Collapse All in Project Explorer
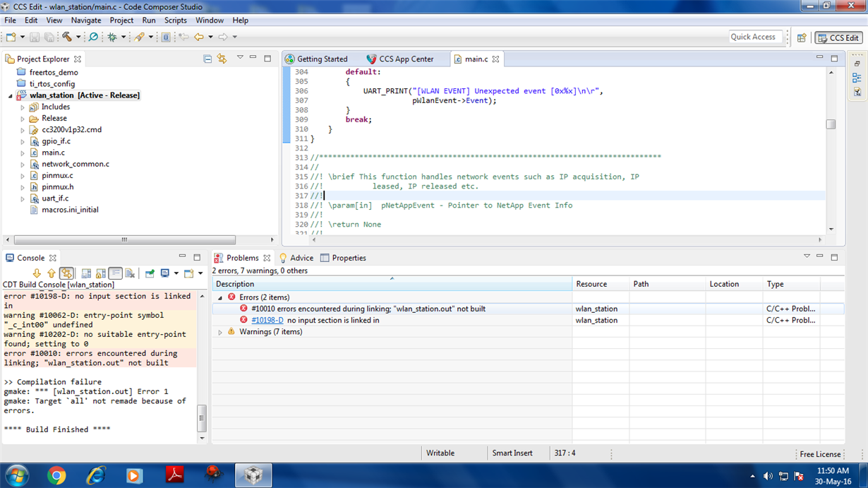The height and width of the screenshot is (488, 868). pyautogui.click(x=207, y=59)
